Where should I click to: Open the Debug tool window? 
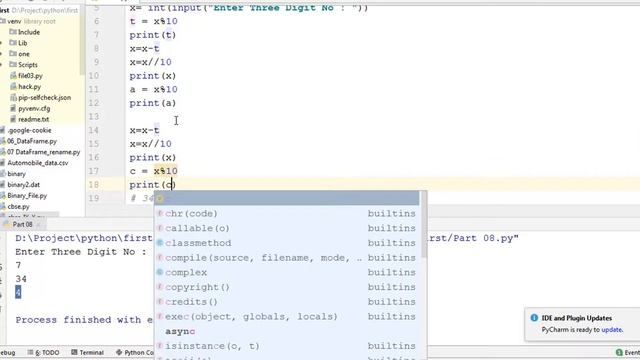pyautogui.click(x=7, y=352)
